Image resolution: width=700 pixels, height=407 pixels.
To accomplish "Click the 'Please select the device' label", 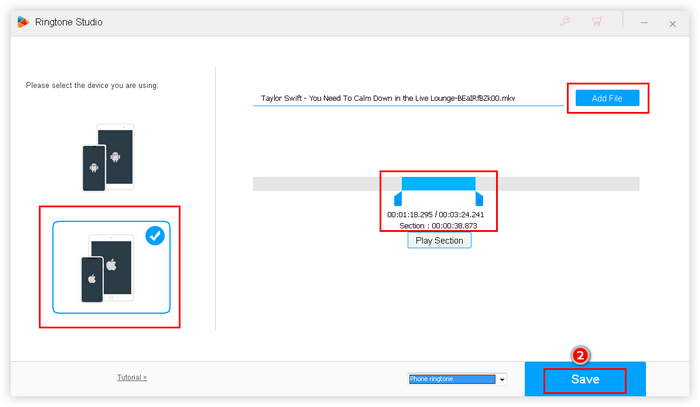I will (x=92, y=85).
